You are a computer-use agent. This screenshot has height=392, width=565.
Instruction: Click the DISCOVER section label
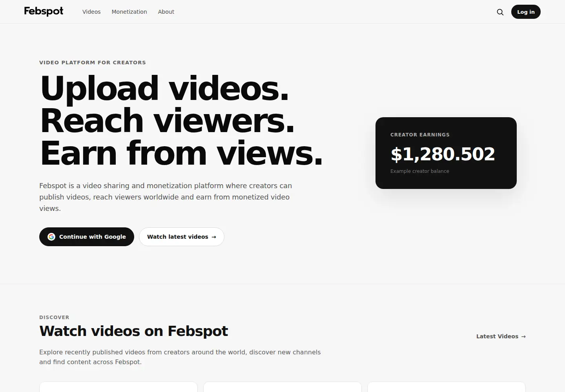[54, 317]
